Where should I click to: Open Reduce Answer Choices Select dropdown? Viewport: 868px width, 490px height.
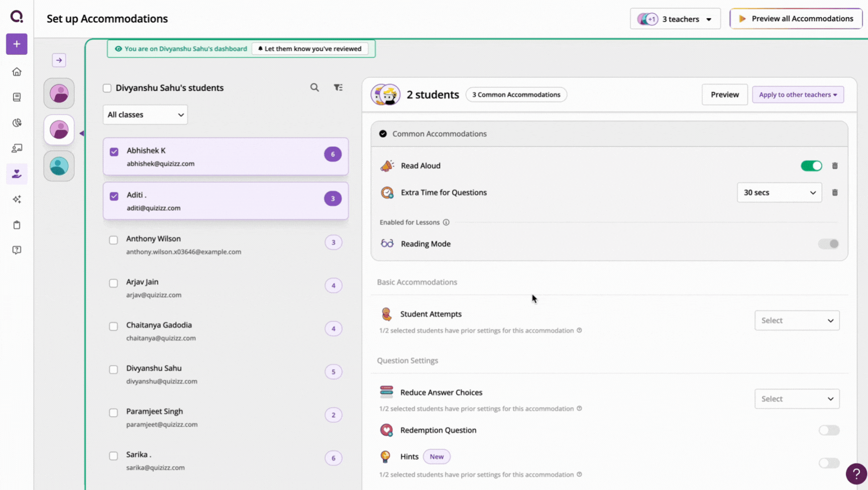(797, 399)
